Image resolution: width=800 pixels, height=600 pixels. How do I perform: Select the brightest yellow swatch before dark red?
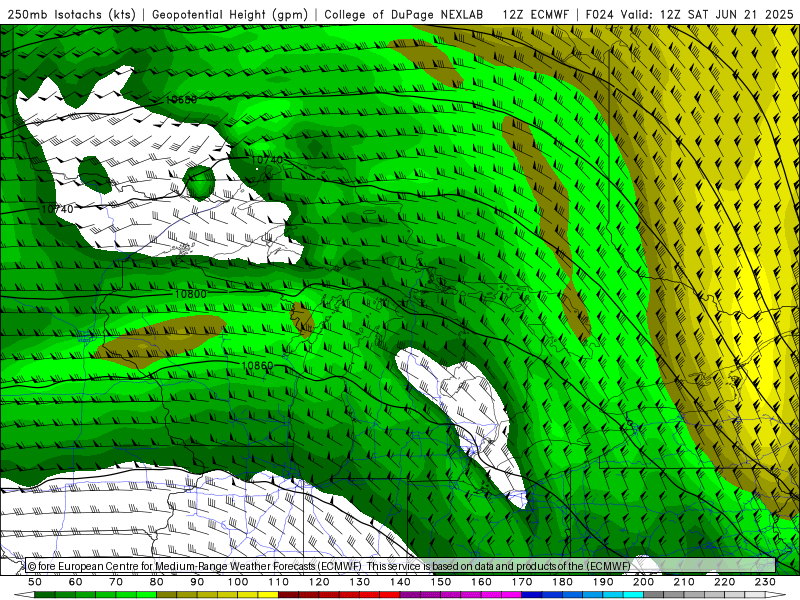pyautogui.click(x=268, y=595)
